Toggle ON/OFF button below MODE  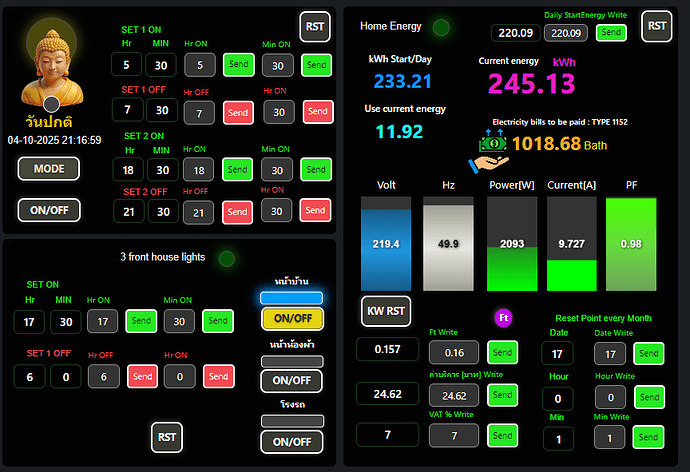49,210
